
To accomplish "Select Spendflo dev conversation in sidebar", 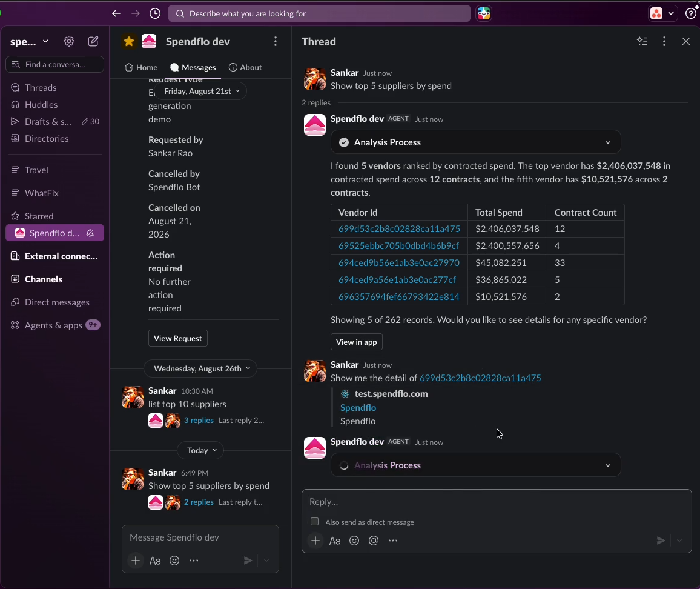I will [x=54, y=233].
